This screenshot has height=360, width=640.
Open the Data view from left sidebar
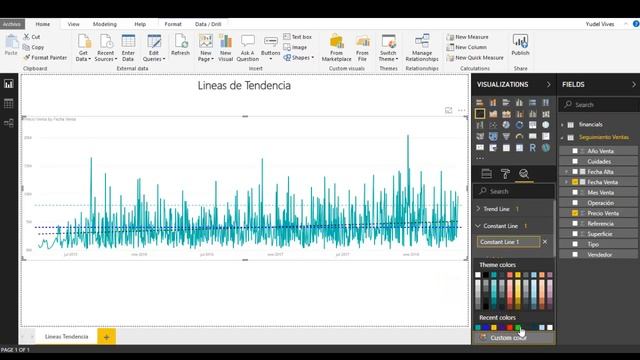click(x=9, y=103)
